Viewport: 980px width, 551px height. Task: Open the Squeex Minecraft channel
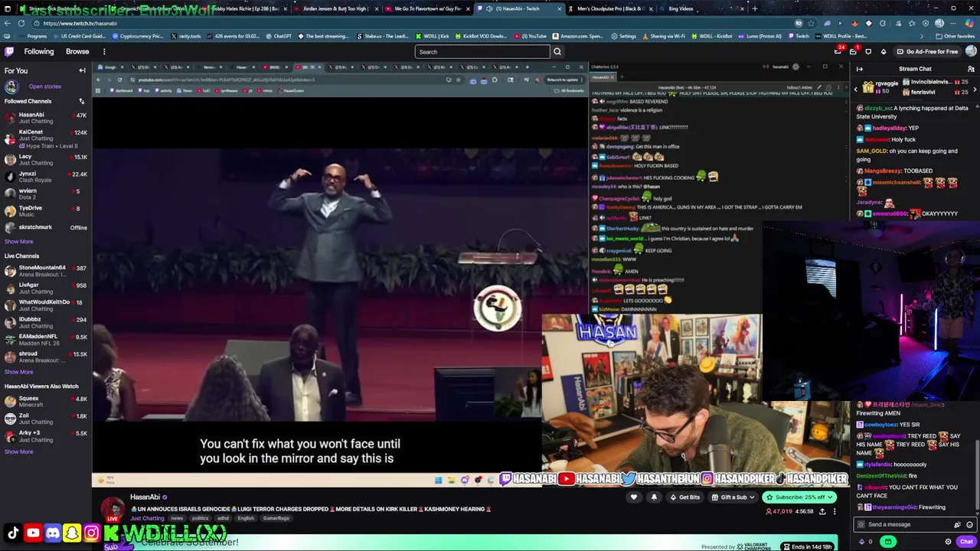[46, 401]
